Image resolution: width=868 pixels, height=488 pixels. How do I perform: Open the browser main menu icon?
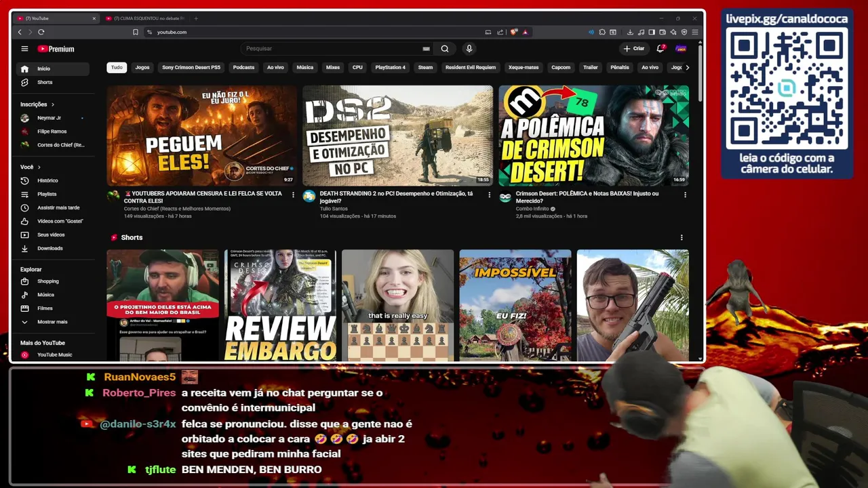(x=695, y=32)
